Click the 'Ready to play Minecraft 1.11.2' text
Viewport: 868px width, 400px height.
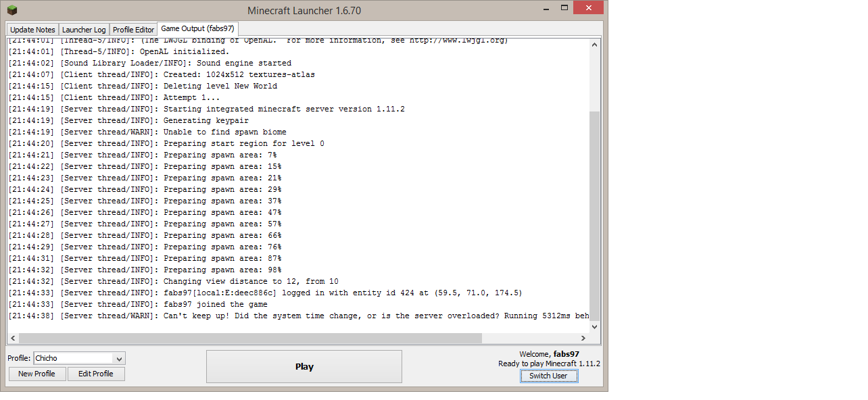tap(549, 364)
